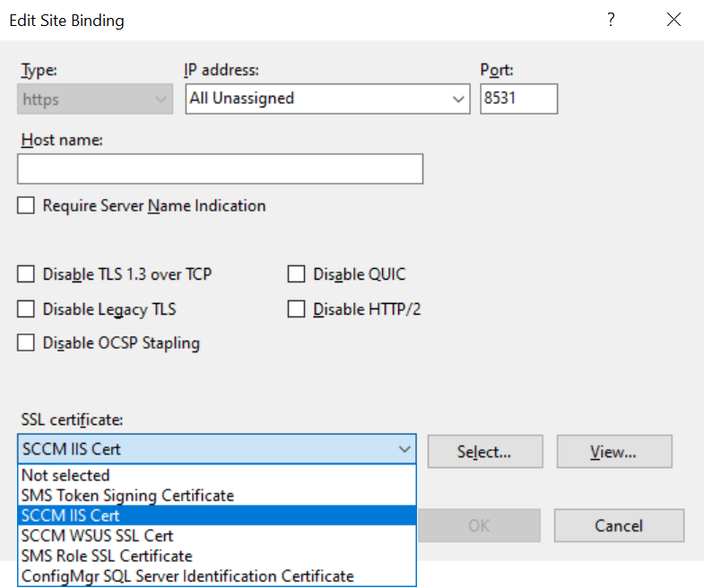Check Disable HTTP/2 option
Screen dimensions: 704x588
pos(296,309)
